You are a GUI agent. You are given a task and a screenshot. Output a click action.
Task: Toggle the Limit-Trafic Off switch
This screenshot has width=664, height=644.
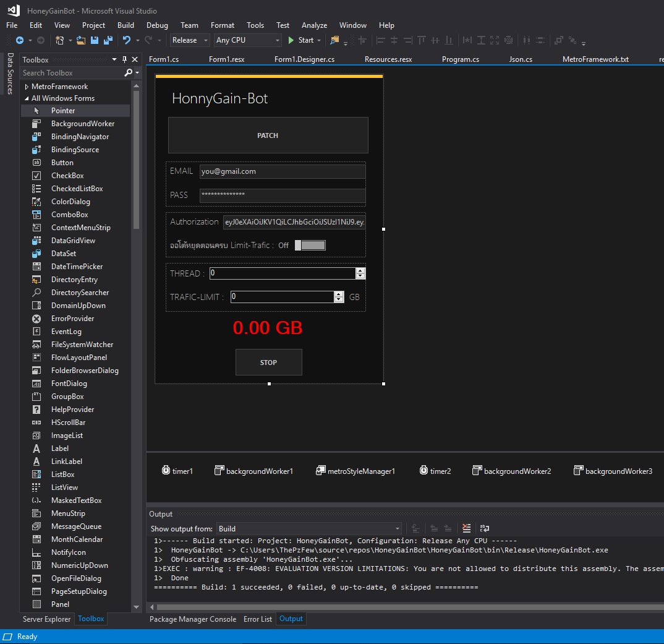pyautogui.click(x=310, y=246)
